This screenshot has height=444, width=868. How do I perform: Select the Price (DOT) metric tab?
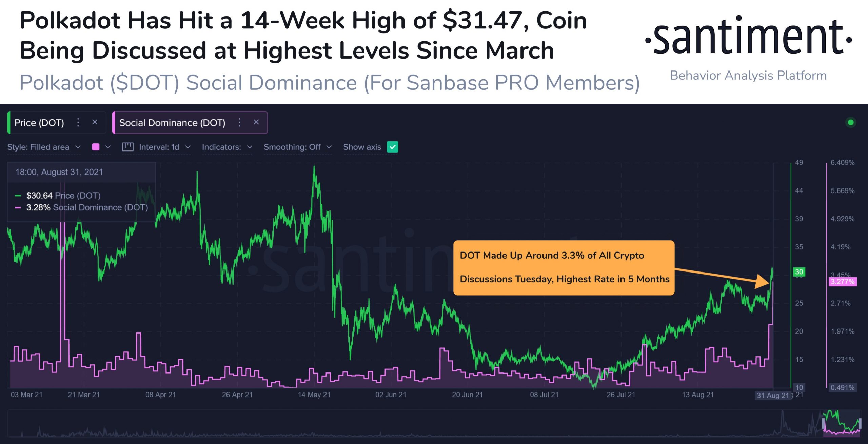tap(39, 122)
